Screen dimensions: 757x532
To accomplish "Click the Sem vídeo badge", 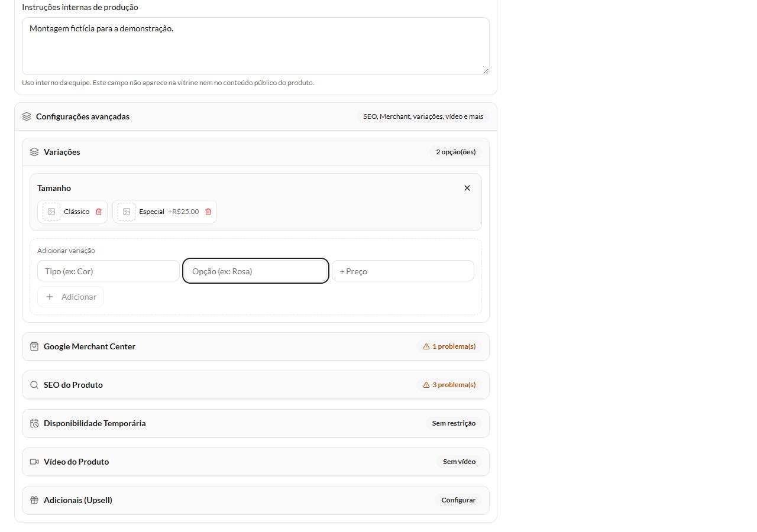I will point(460,462).
